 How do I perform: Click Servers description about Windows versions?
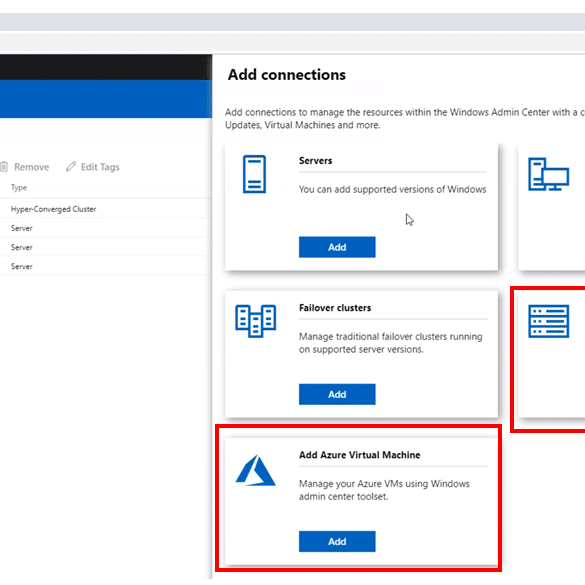[392, 190]
